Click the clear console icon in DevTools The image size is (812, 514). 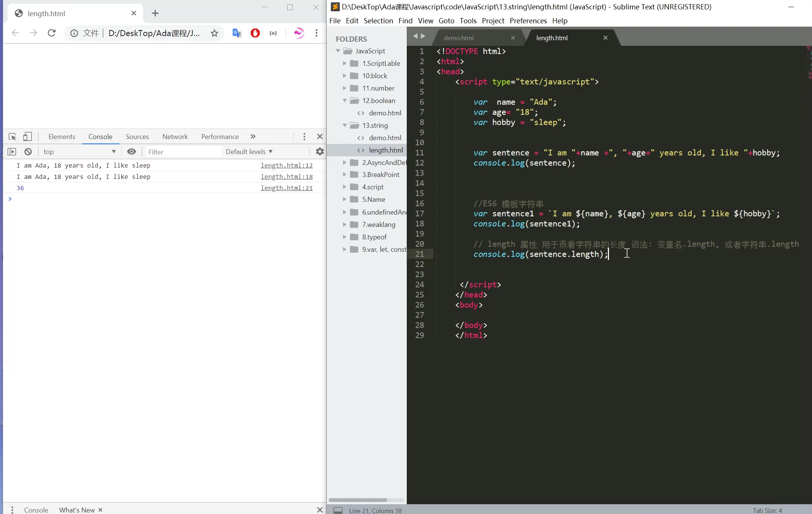(x=28, y=151)
